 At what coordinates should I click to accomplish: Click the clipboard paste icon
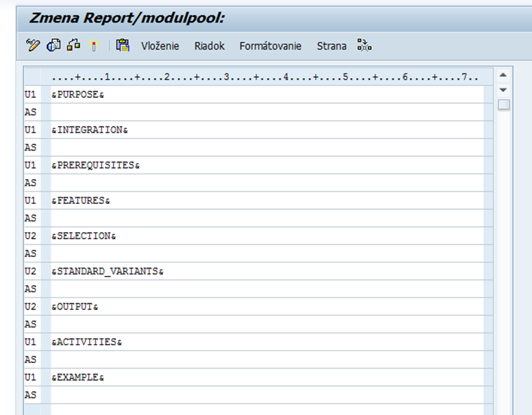[x=123, y=46]
